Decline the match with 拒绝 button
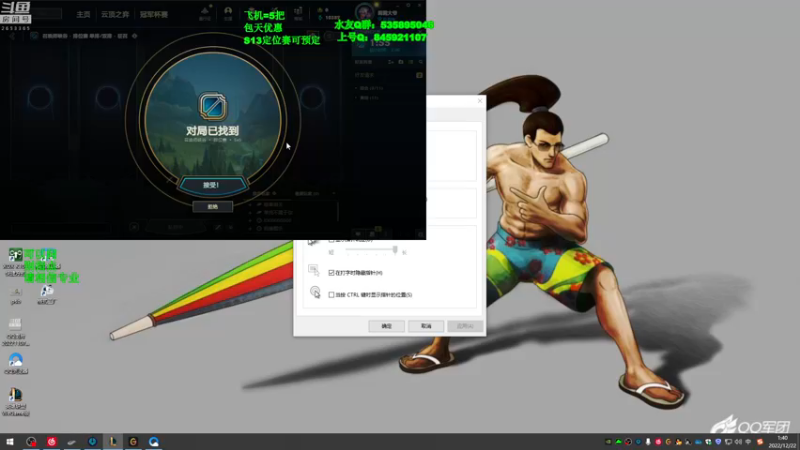 pos(213,207)
